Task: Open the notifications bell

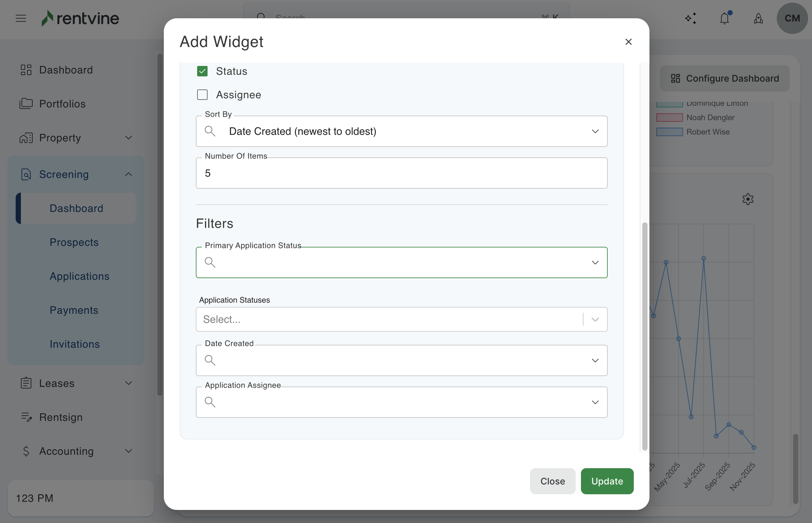Action: (725, 18)
